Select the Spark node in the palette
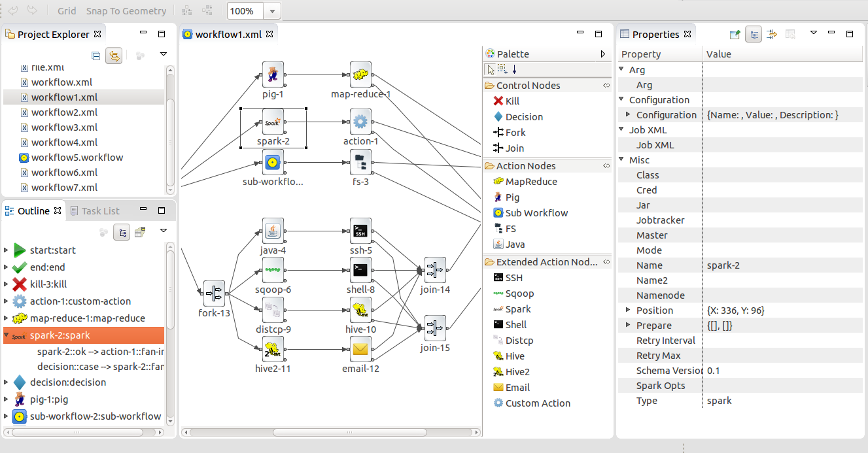 [517, 309]
